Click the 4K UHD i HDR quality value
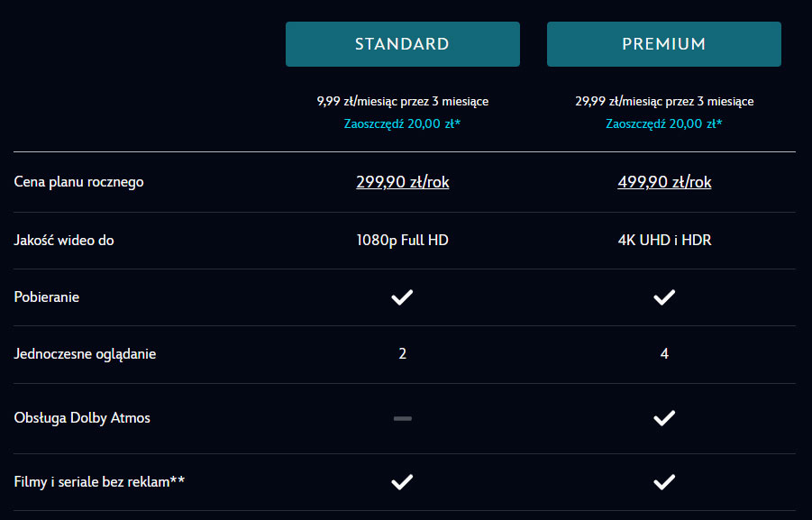Image resolution: width=812 pixels, height=520 pixels. tap(664, 241)
